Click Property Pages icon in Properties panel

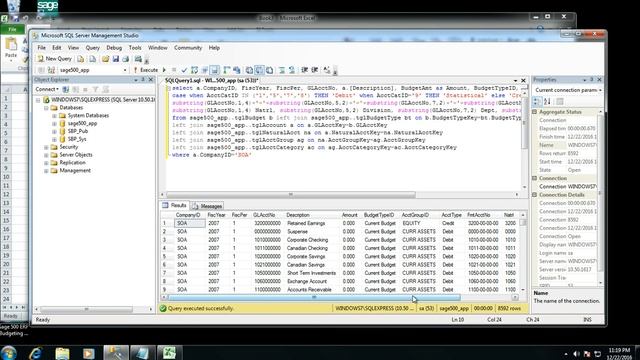coord(560,101)
